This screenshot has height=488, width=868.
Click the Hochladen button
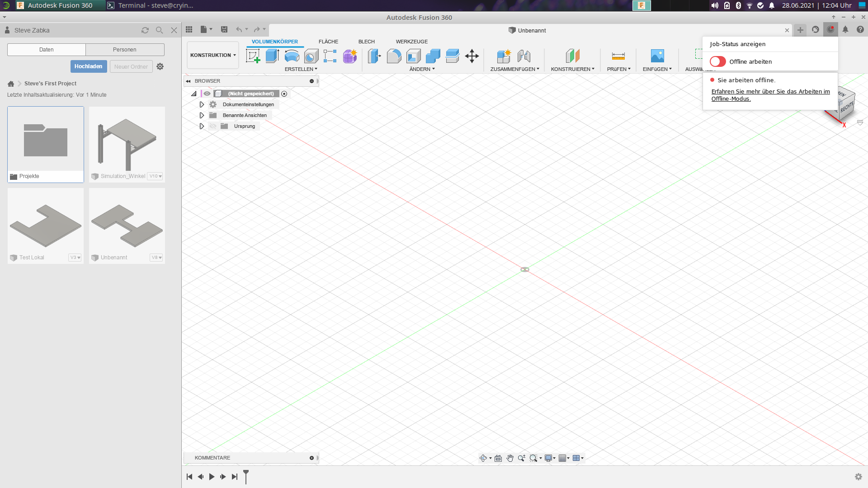pyautogui.click(x=89, y=66)
